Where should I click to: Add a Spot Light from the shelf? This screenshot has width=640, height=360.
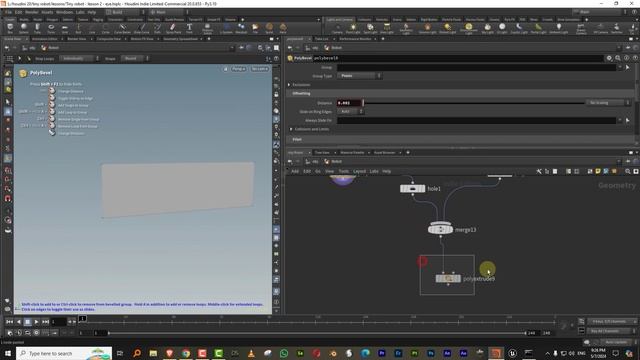(370, 28)
